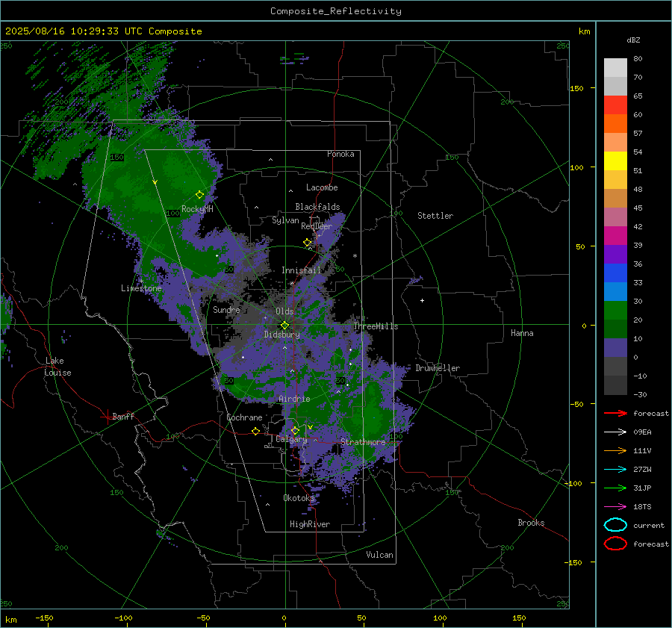Image resolution: width=672 pixels, height=628 pixels.
Task: Click the Stettler city label
Action: [435, 216]
